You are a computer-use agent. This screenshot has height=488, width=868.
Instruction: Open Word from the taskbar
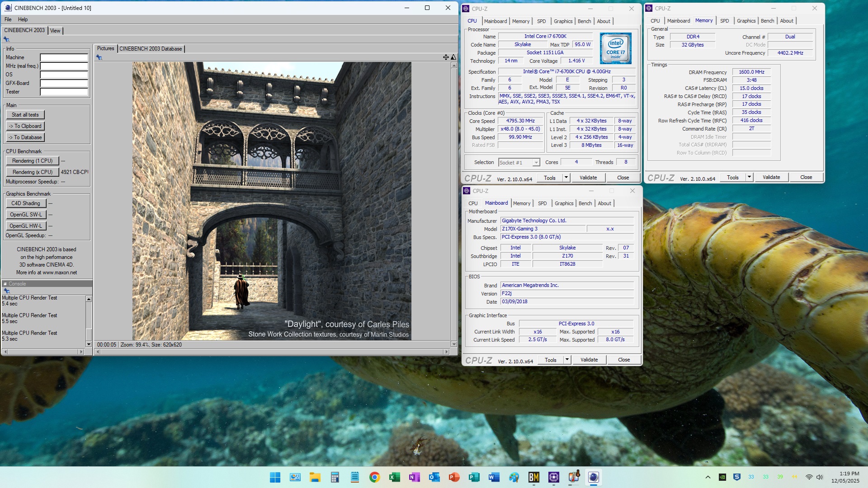tap(494, 477)
